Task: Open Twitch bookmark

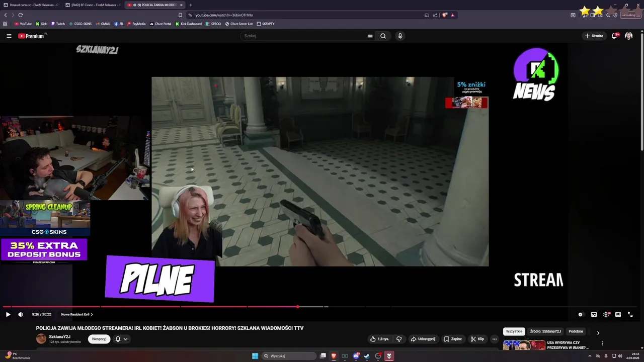Action: coord(58,24)
